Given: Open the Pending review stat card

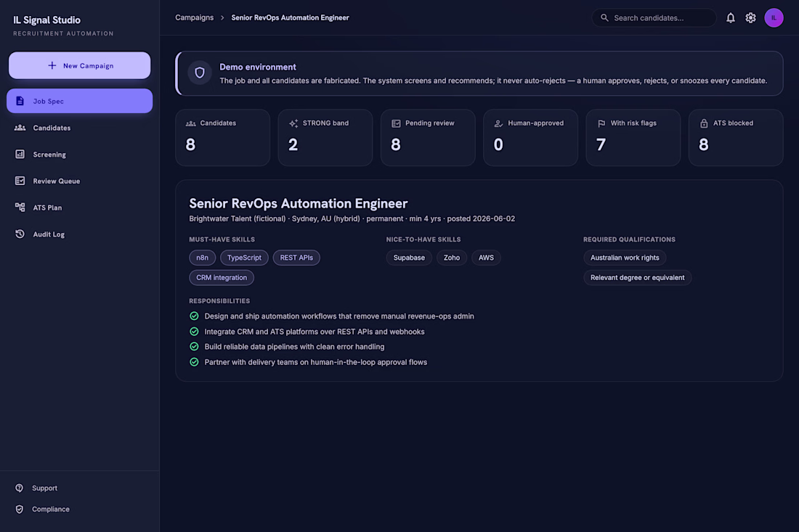Looking at the screenshot, I should pos(428,137).
